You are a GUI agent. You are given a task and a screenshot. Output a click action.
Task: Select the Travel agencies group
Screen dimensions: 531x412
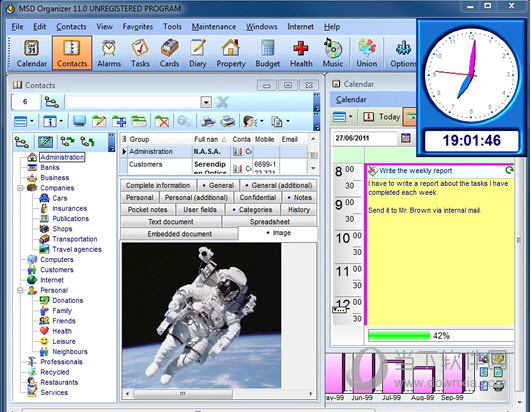[x=77, y=250]
